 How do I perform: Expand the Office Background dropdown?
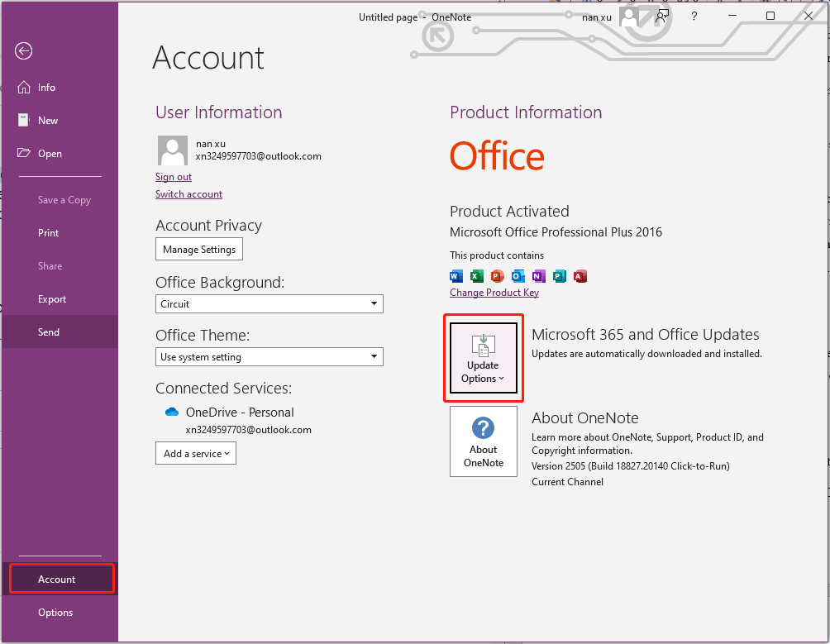click(x=270, y=304)
